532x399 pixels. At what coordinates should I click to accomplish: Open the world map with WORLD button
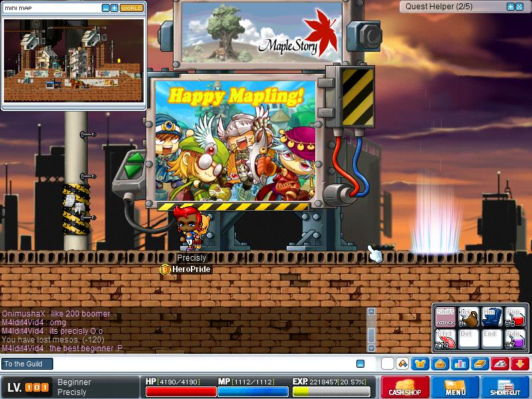point(132,8)
